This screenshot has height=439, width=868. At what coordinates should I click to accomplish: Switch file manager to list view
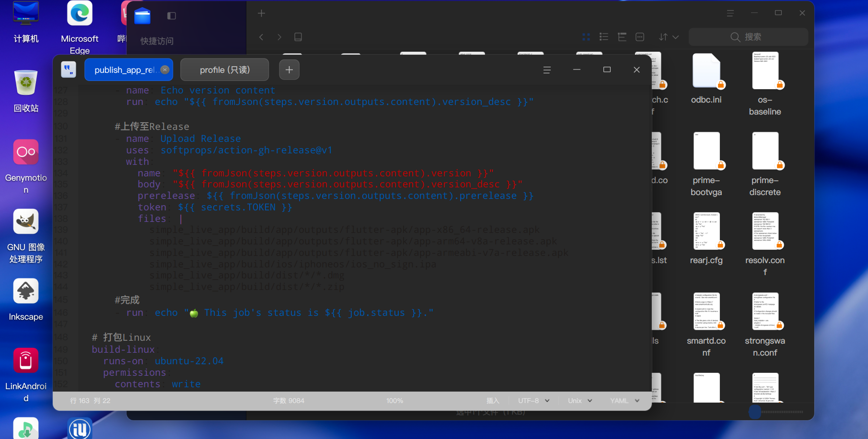tap(604, 37)
